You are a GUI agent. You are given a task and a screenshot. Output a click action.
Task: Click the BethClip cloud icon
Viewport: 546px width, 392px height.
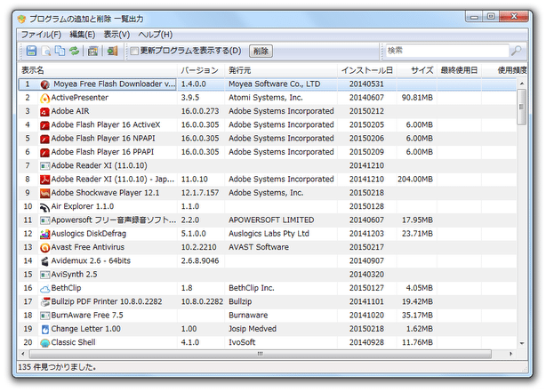tap(45, 289)
